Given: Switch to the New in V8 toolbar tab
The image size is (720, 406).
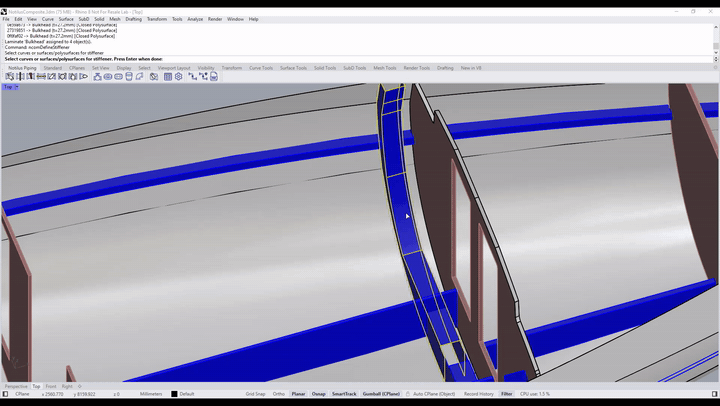Looking at the screenshot, I should tap(471, 68).
